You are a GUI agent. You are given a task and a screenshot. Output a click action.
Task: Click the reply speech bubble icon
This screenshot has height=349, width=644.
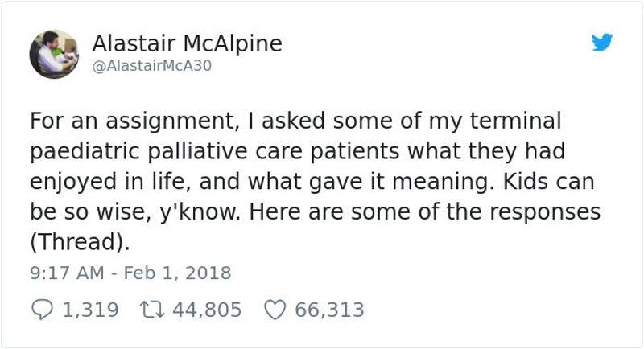[x=41, y=309]
